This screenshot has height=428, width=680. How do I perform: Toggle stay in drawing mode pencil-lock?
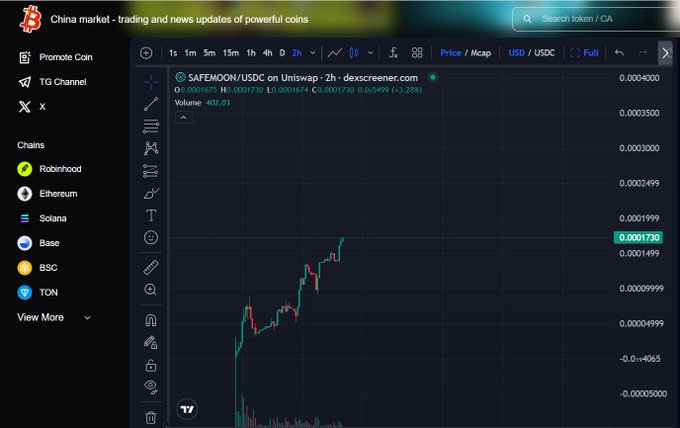(151, 343)
